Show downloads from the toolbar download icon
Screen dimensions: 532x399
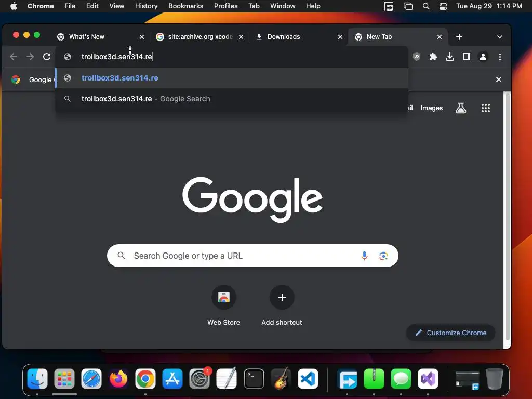click(x=450, y=57)
